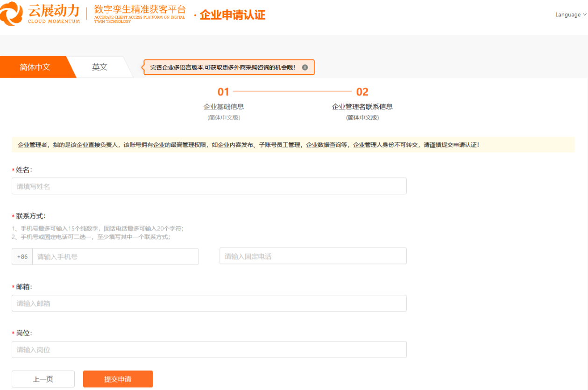The image size is (588, 390).
Task: Open the +86 country code selector
Action: coord(21,256)
